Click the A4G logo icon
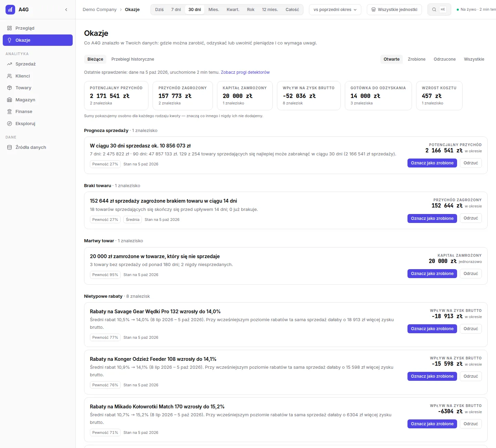The height and width of the screenshot is (448, 496). point(10,10)
